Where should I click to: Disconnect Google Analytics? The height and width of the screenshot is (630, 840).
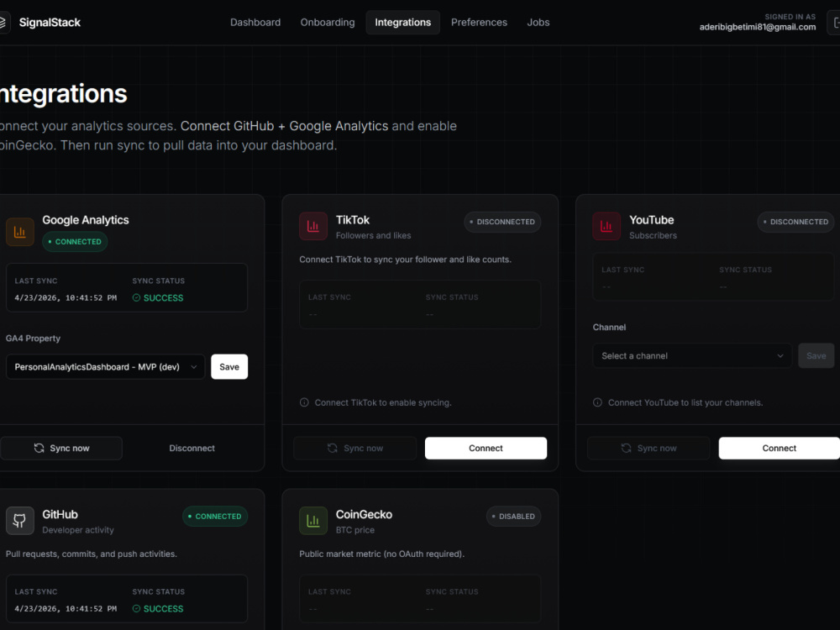point(192,448)
